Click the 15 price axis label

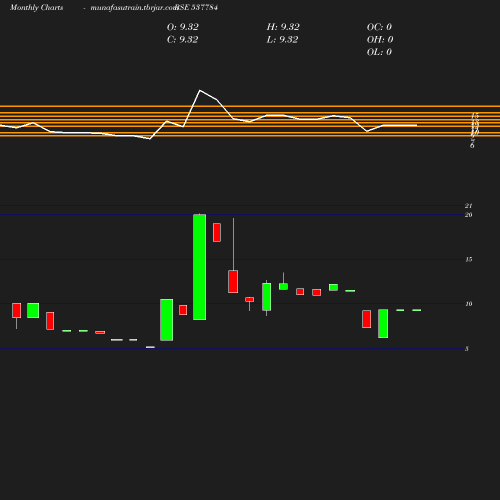tap(469, 259)
